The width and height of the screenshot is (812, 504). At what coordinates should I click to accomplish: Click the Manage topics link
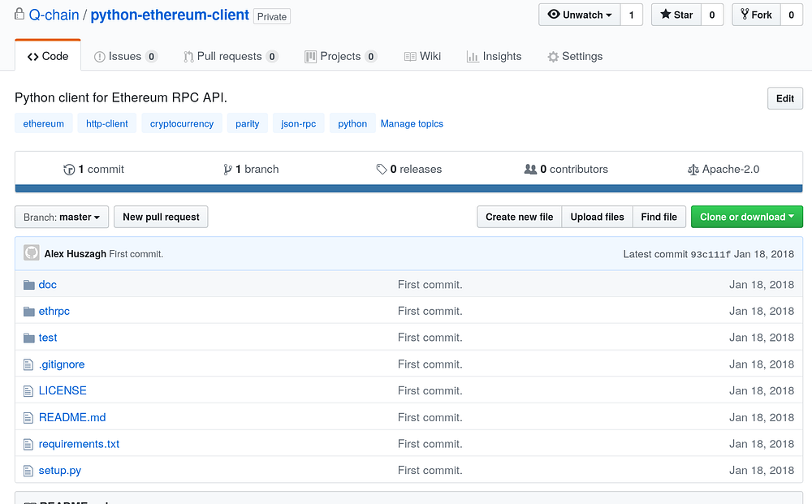click(x=412, y=123)
